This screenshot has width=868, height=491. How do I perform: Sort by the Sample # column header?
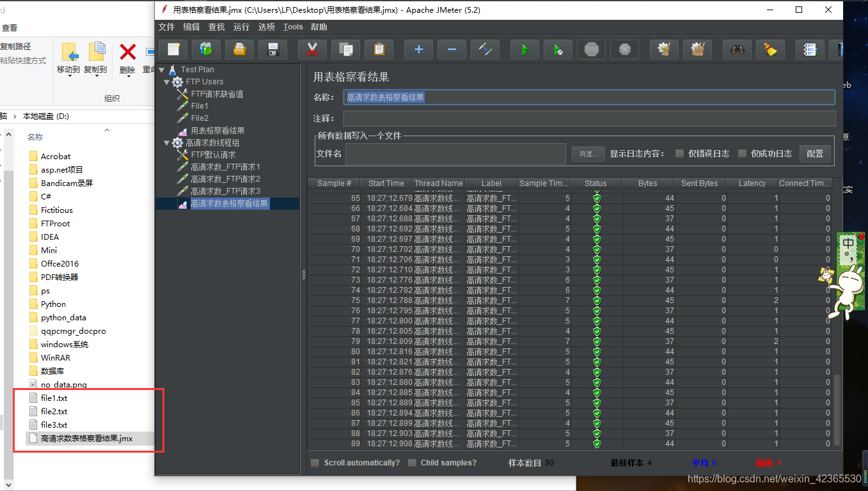point(335,183)
